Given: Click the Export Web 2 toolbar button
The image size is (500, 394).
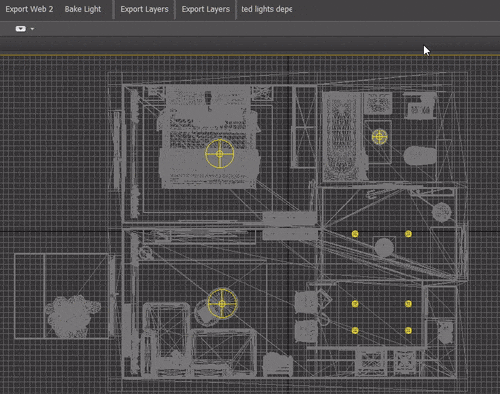Looking at the screenshot, I should pyautogui.click(x=29, y=9).
